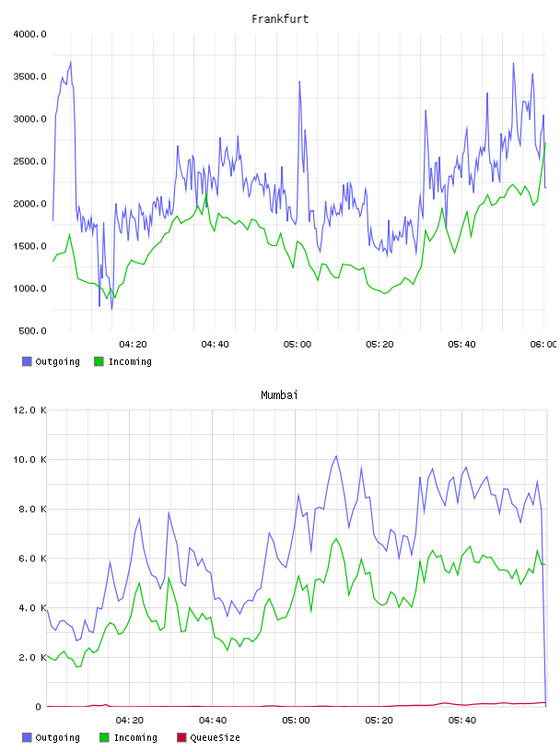Click the 8.0 K y-axis label in Mumbai chart
Screen dimensions: 560x752
point(32,509)
